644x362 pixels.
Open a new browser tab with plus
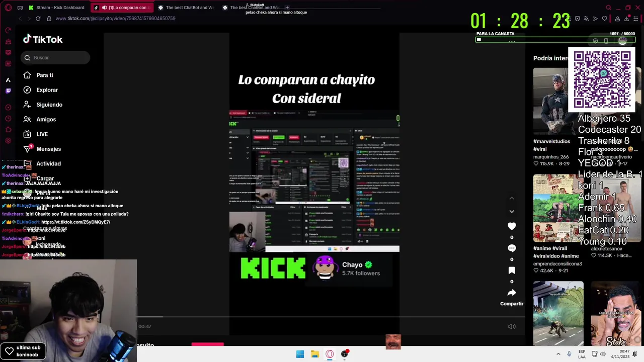coord(287,8)
